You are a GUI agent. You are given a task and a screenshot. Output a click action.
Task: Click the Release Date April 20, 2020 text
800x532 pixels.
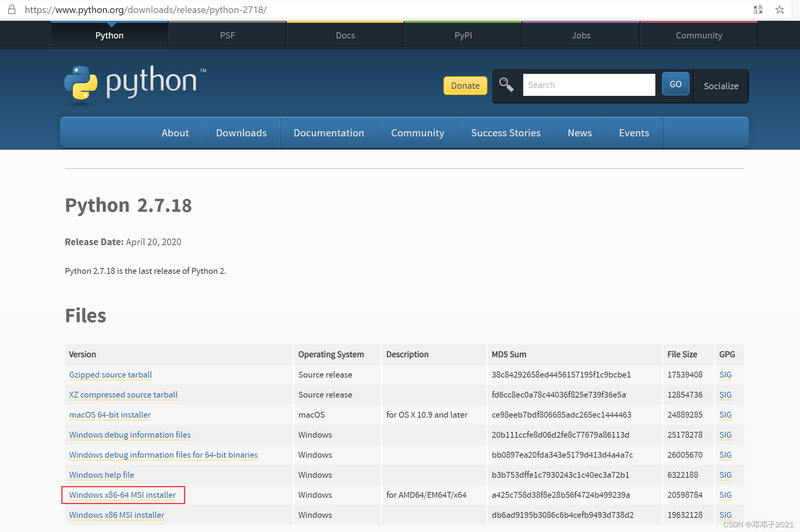point(123,242)
